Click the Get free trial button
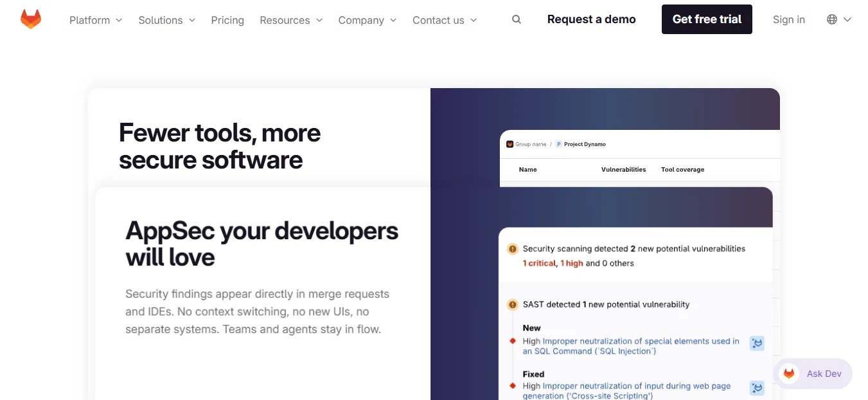The width and height of the screenshot is (868, 400). (707, 19)
